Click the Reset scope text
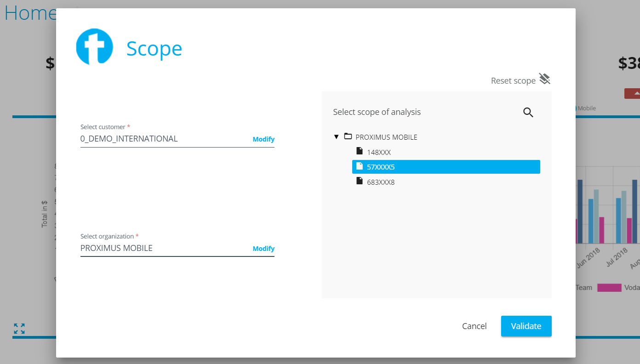The height and width of the screenshot is (364, 640). pyautogui.click(x=513, y=81)
